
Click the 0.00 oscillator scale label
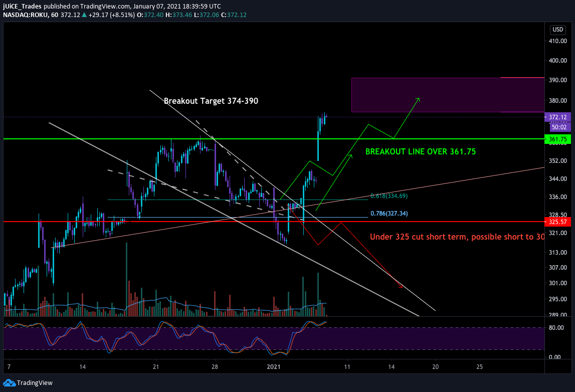(x=555, y=357)
